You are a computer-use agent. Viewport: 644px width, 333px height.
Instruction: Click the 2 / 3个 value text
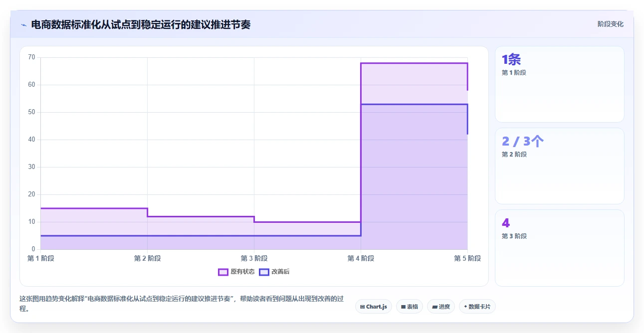(x=523, y=142)
